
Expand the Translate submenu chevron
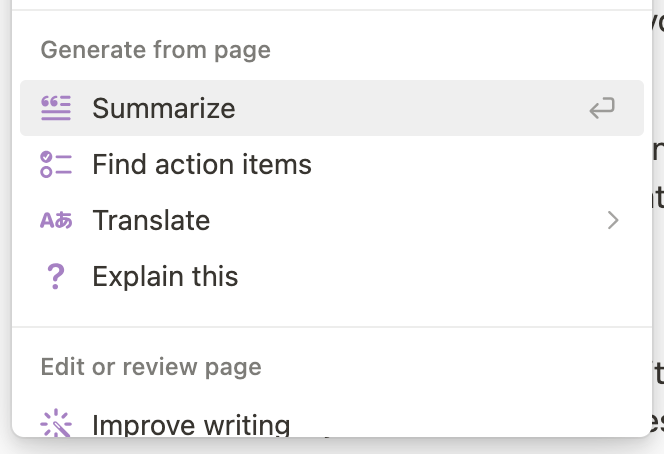point(613,220)
